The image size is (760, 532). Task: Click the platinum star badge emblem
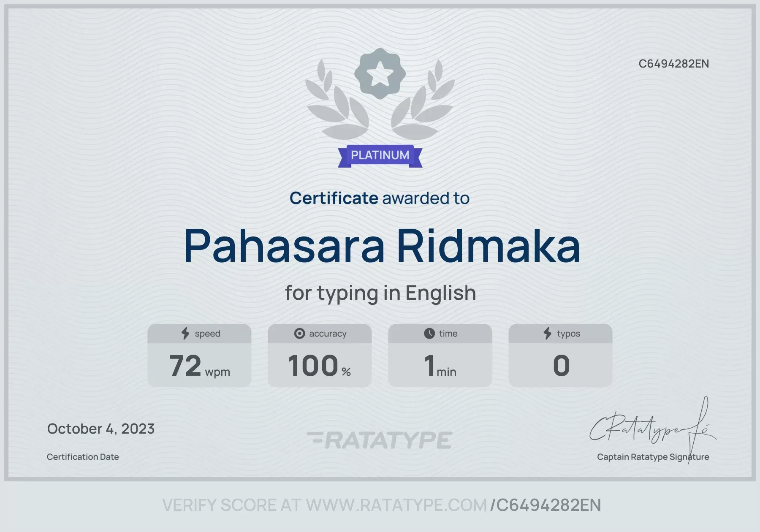coord(380,74)
